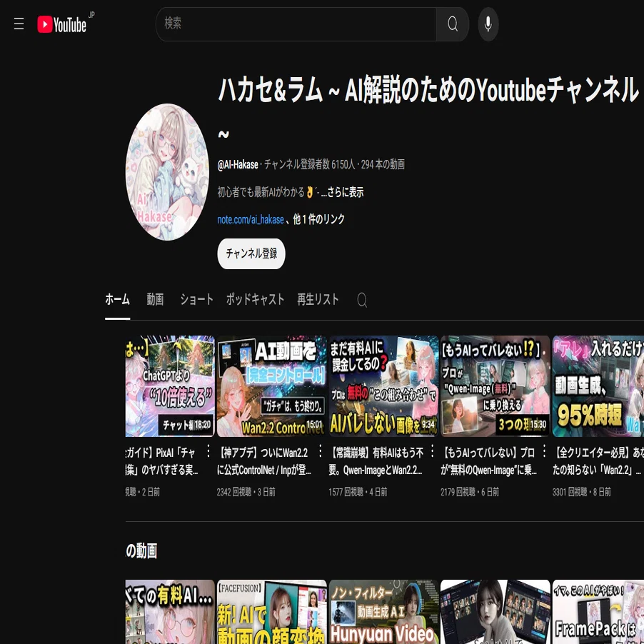Image resolution: width=644 pixels, height=644 pixels.
Task: Click the YouTube logo
Action: pos(62,24)
